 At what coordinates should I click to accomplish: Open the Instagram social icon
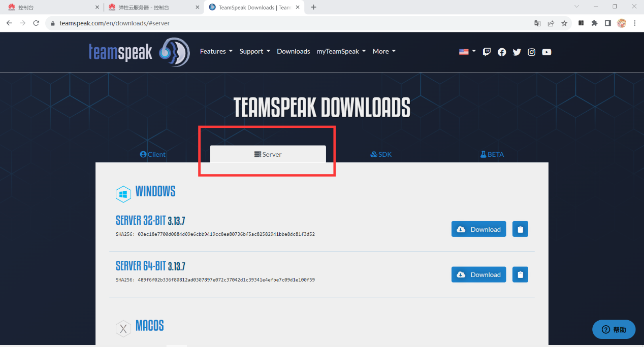(531, 52)
